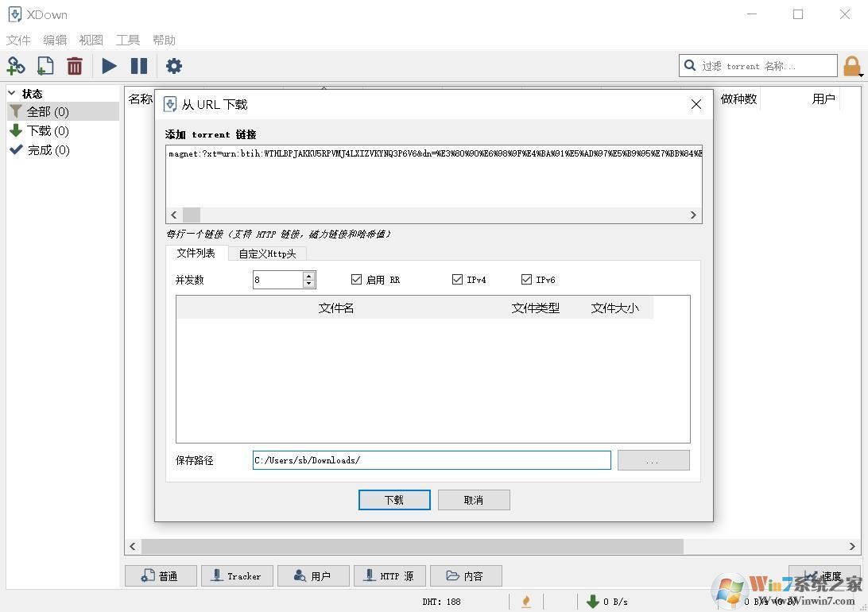
Task: Click the 取消 button
Action: coord(473,500)
